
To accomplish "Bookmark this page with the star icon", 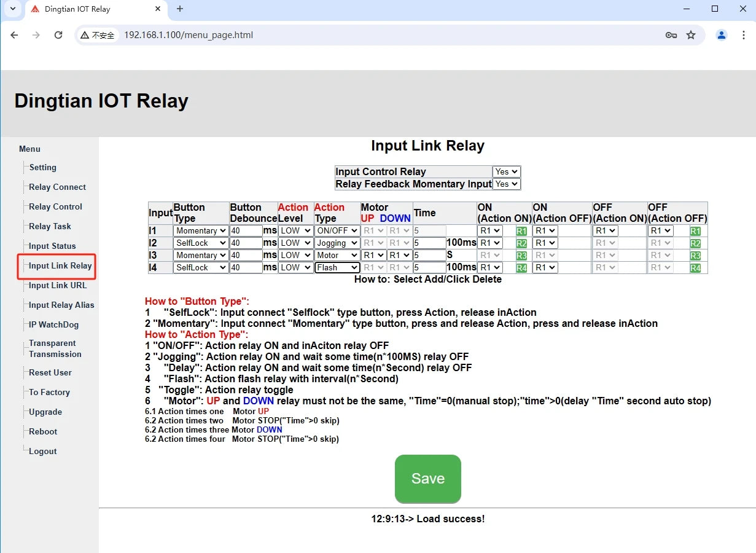I will tap(691, 35).
